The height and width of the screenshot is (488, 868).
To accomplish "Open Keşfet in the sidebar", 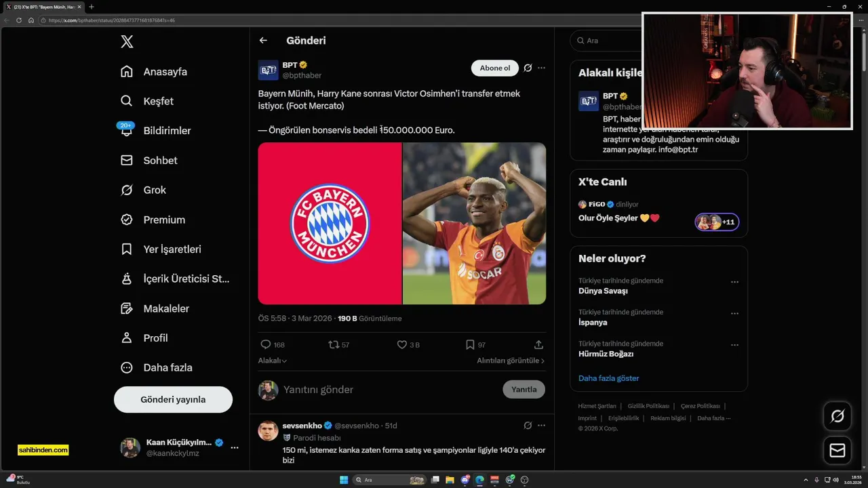I will coord(147,101).
